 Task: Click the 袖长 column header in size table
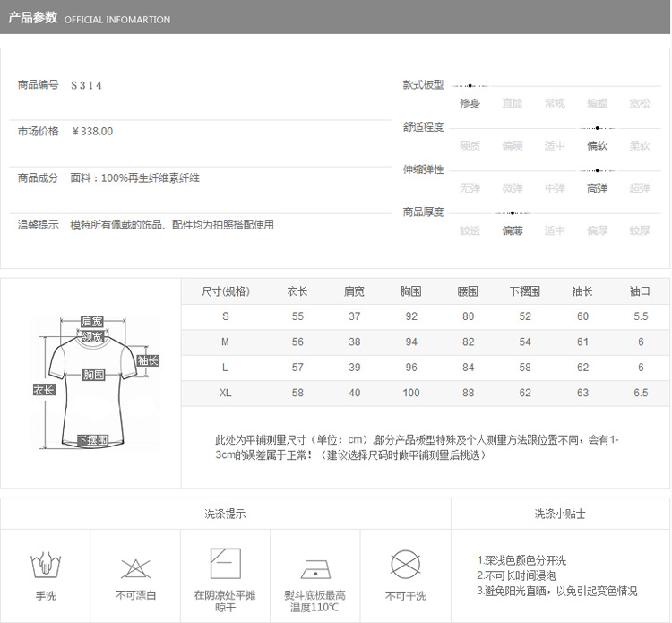pos(582,291)
